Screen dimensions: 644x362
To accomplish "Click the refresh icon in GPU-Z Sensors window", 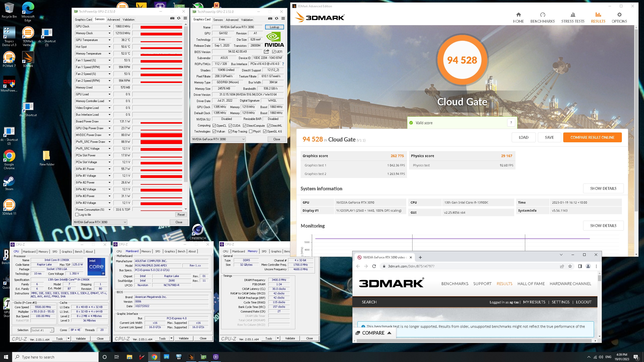I will (x=179, y=18).
